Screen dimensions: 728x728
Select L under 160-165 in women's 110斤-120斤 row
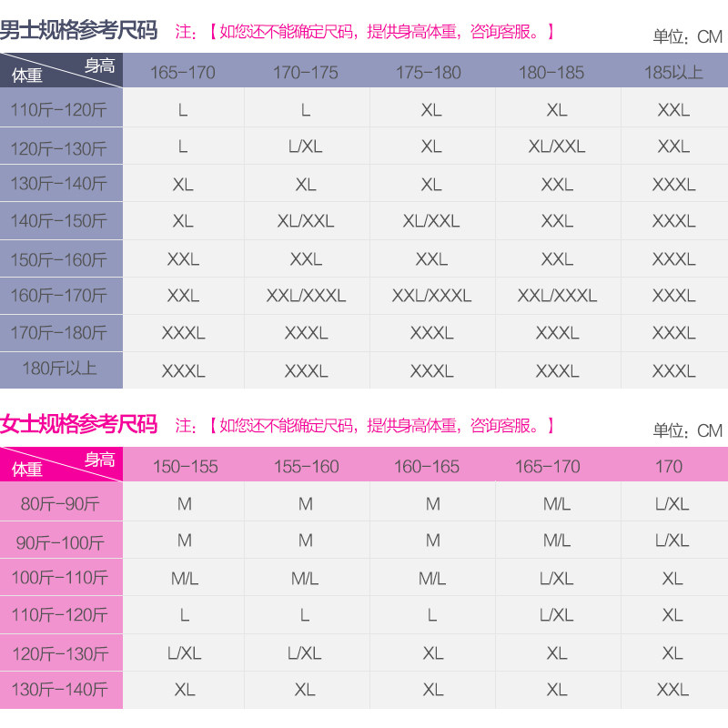[x=432, y=615]
